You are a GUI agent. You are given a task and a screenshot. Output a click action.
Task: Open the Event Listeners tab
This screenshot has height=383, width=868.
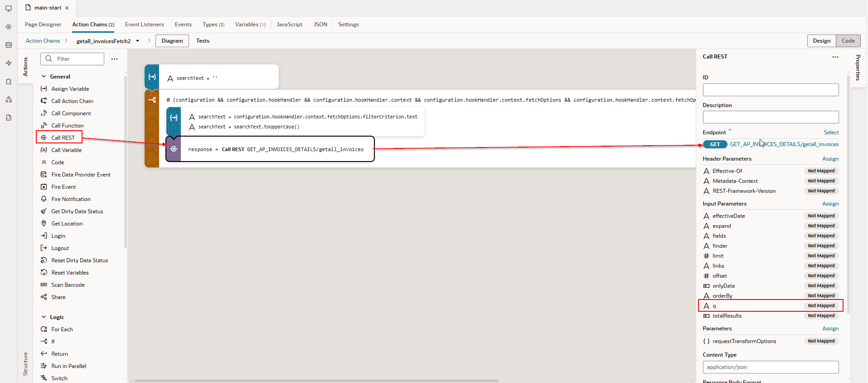pyautogui.click(x=145, y=25)
